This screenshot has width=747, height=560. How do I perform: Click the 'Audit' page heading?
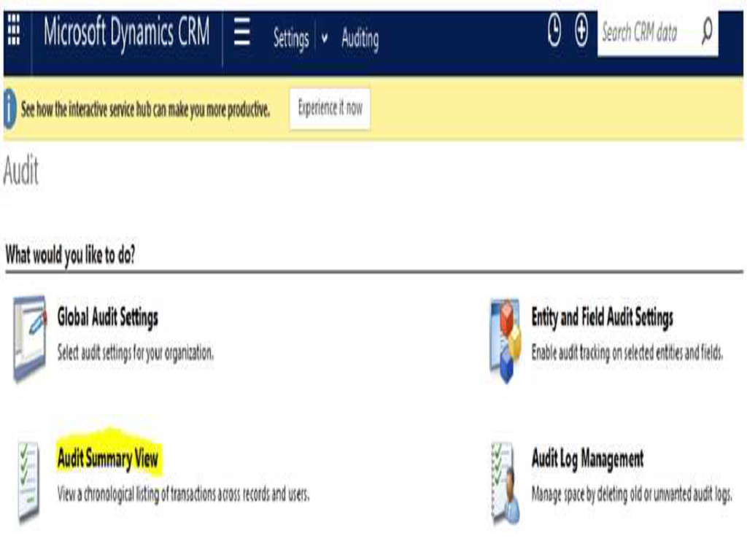(20, 171)
